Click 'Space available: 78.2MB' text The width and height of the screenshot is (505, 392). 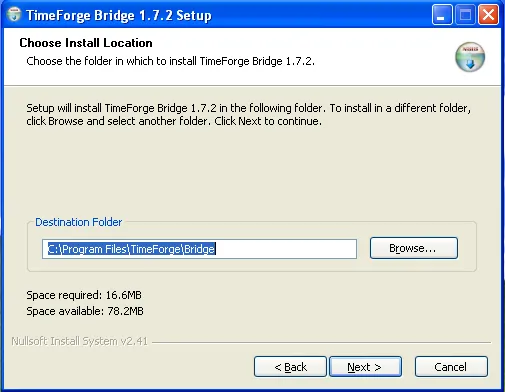85,311
